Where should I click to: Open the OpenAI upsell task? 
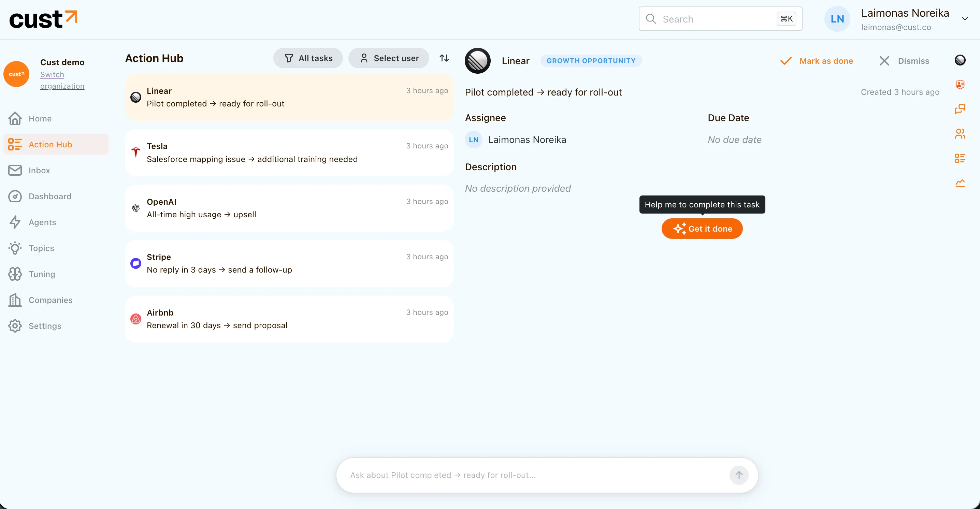(289, 208)
